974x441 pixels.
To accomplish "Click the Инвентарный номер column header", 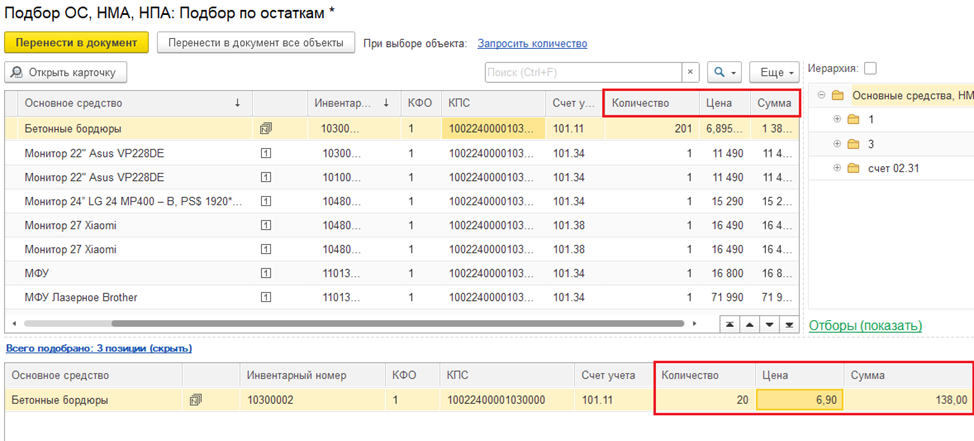I will point(312,375).
